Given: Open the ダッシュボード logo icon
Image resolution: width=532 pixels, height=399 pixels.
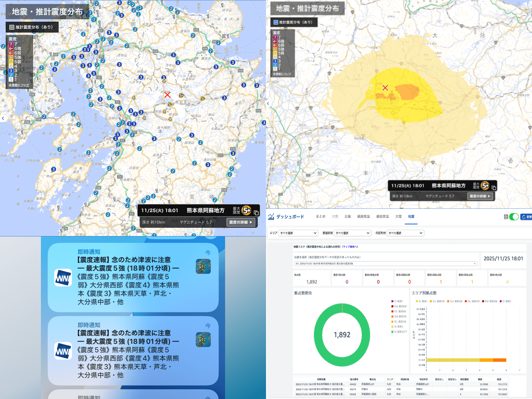Looking at the screenshot, I should [x=271, y=216].
